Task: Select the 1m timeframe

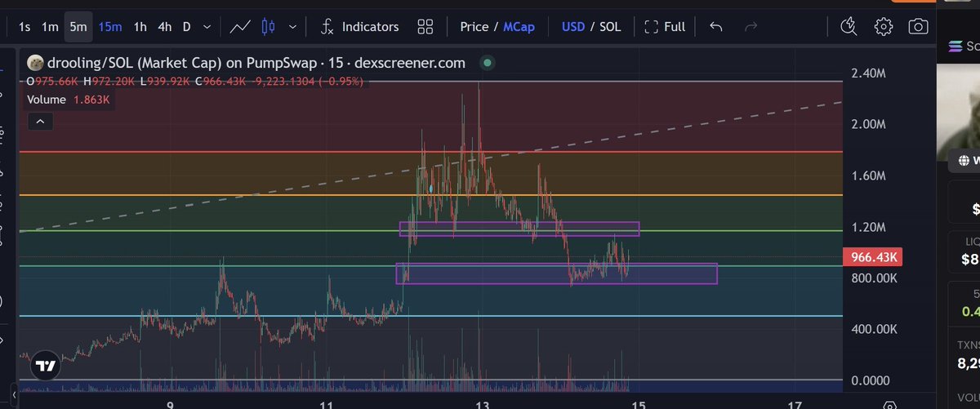Action: tap(50, 27)
